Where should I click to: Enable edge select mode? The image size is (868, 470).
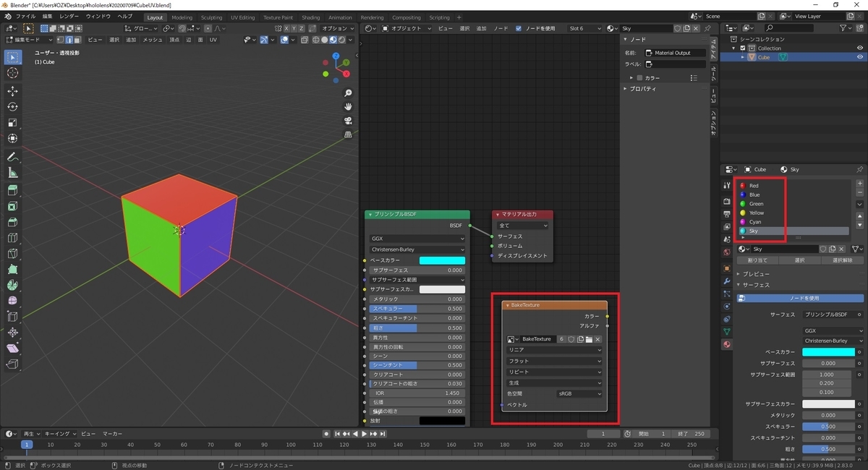69,40
